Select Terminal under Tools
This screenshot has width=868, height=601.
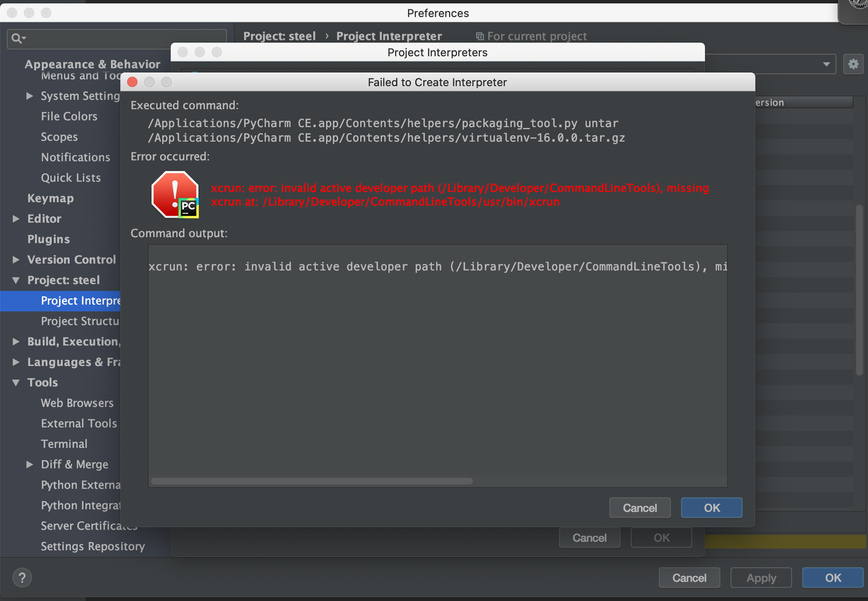[x=64, y=444]
